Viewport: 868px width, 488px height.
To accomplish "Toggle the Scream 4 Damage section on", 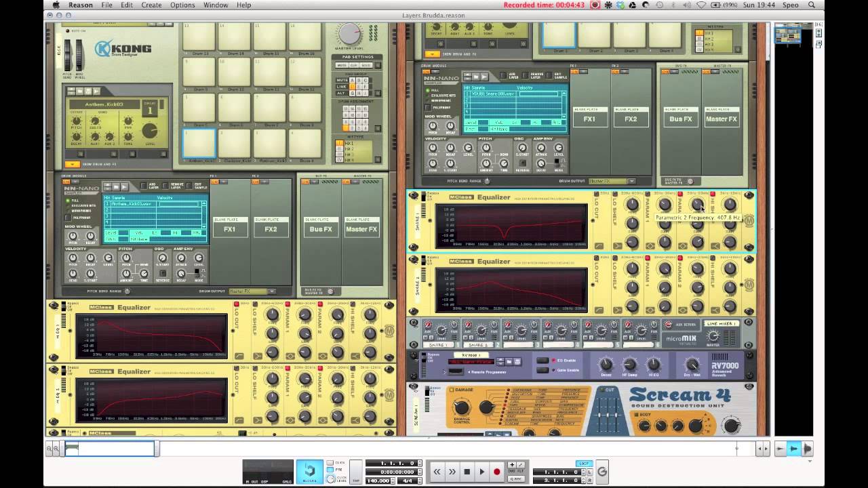I will point(451,390).
